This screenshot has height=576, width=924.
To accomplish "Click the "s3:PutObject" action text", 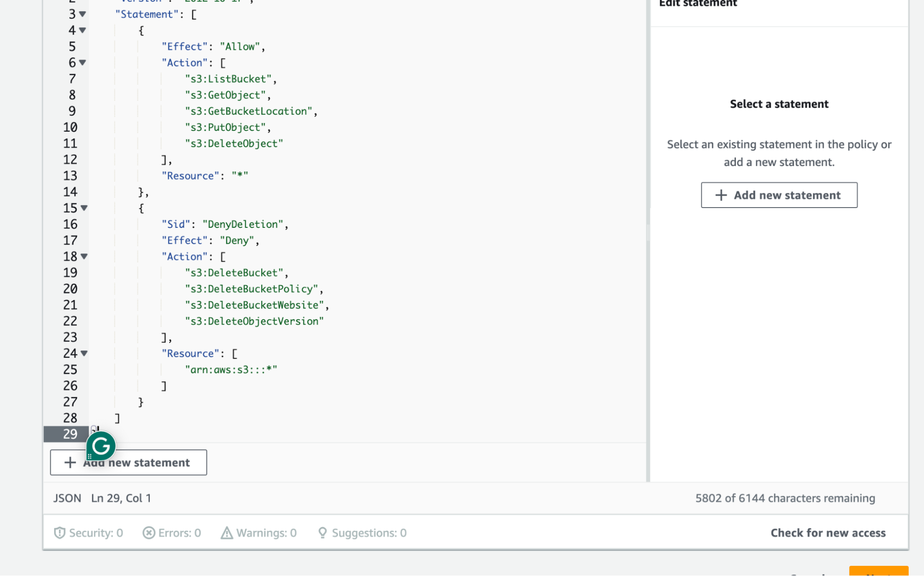I will click(x=226, y=128).
